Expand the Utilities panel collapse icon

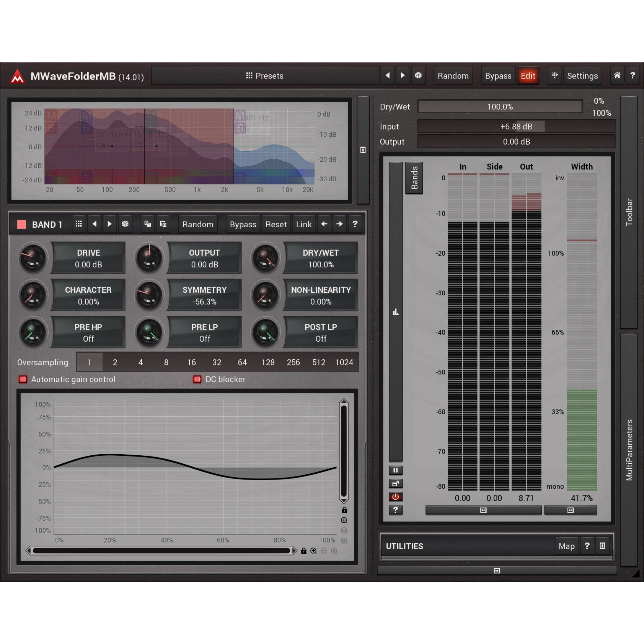pos(602,546)
